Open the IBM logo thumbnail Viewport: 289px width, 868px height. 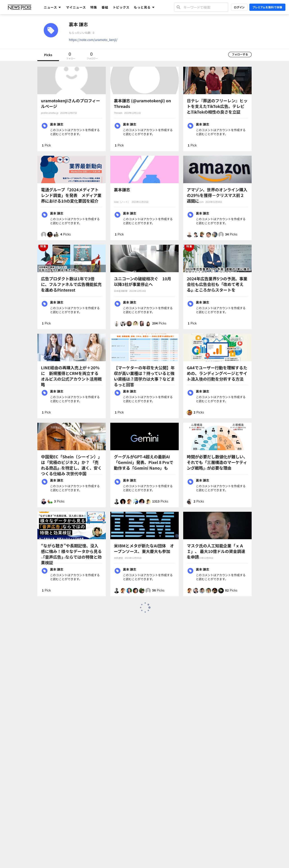point(144,525)
